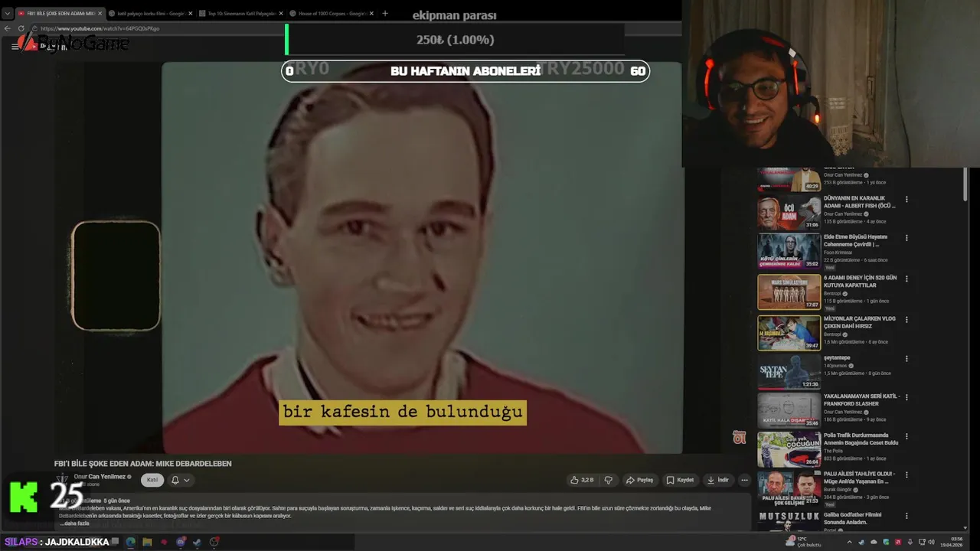The height and width of the screenshot is (551, 980).
Task: Expand the notification bell dropdown beside Katıl
Action: (180, 480)
